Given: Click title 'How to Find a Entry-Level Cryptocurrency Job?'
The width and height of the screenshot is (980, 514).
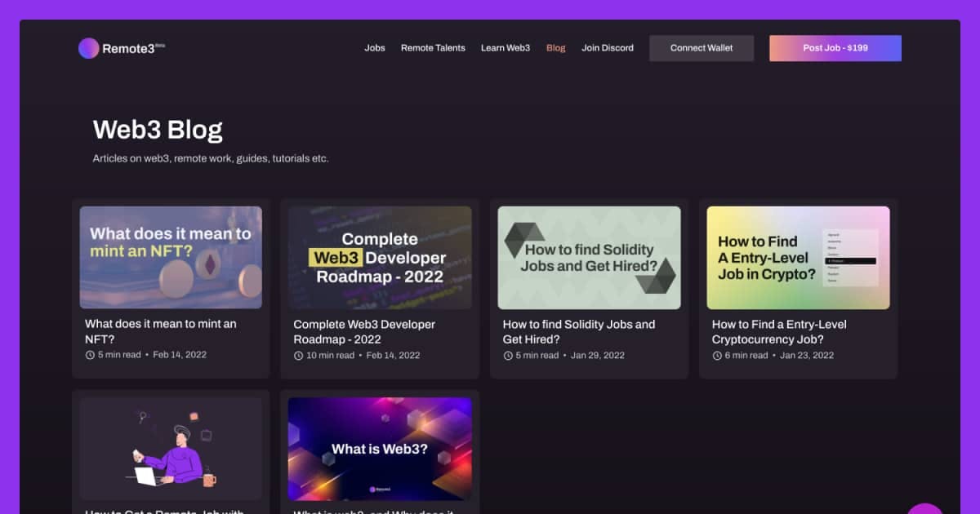Looking at the screenshot, I should [779, 331].
